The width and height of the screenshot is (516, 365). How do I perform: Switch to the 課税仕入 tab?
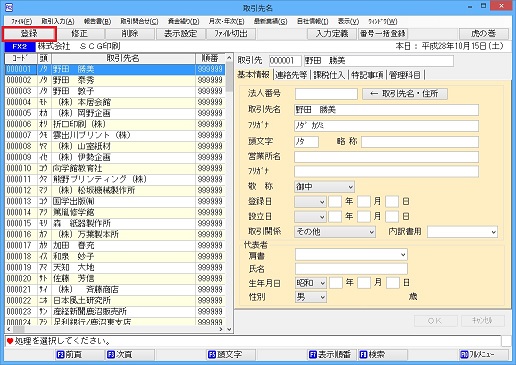329,75
